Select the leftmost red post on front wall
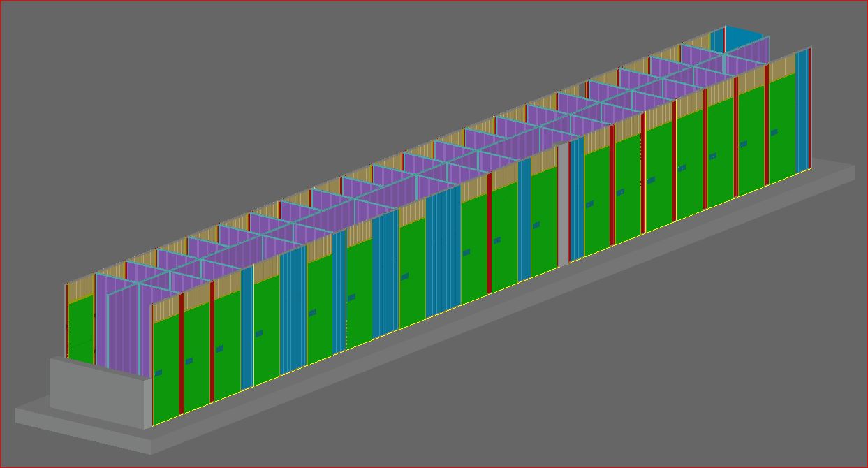 (182, 356)
